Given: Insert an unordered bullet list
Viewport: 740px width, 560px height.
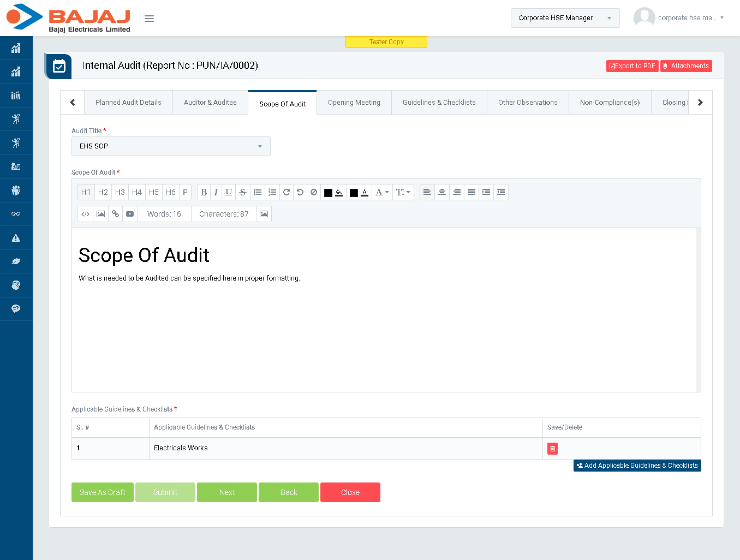Looking at the screenshot, I should point(258,192).
